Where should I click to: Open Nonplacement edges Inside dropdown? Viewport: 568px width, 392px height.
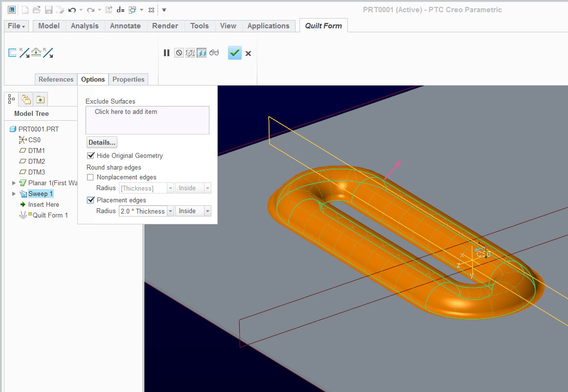tap(207, 188)
